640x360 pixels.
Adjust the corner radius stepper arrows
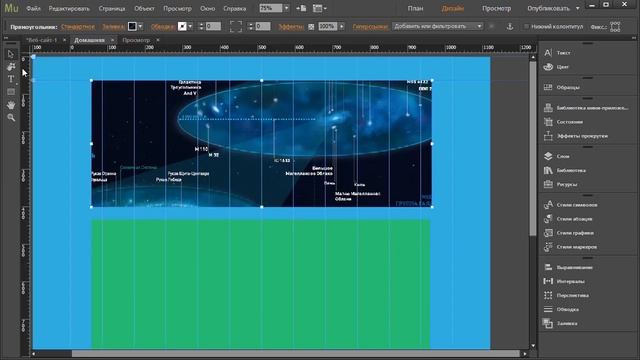251,27
